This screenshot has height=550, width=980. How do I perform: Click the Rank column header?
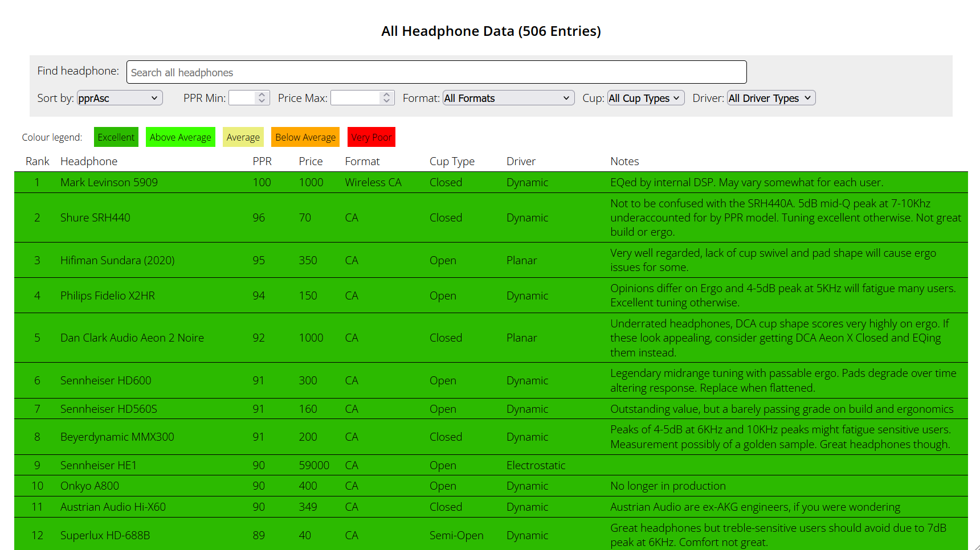(x=38, y=161)
